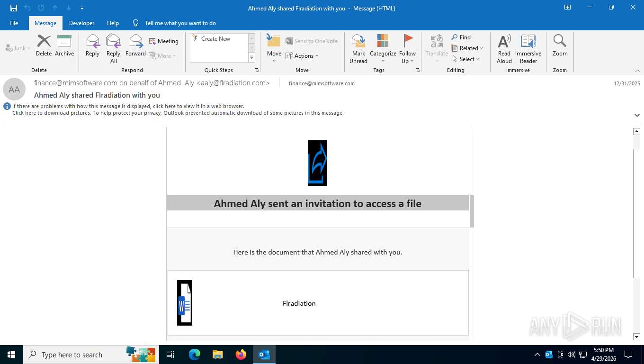
Task: Click the Outlook taskbar icon
Action: tap(264, 355)
